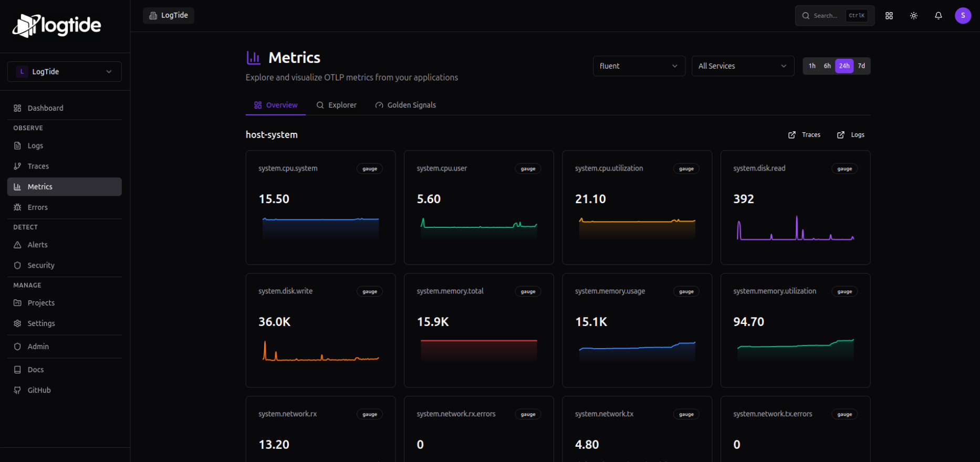
Task: Switch to the Explorer tab
Action: tap(336, 105)
